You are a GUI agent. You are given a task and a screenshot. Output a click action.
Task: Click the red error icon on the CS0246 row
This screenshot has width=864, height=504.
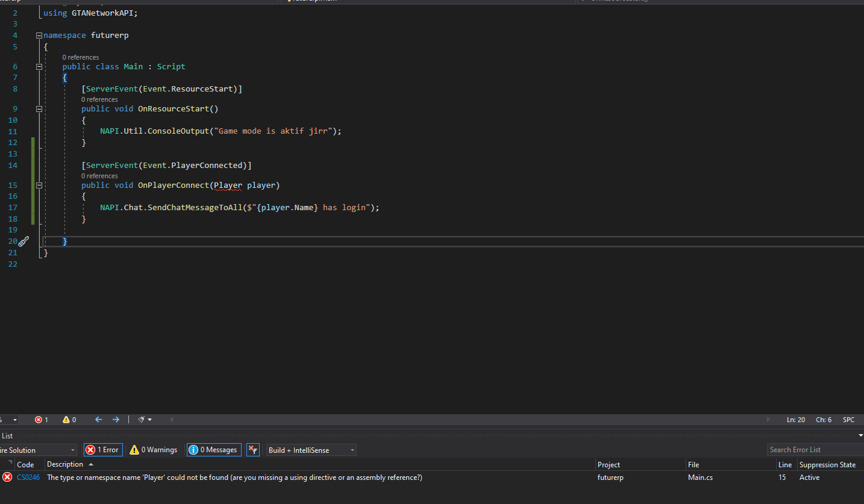click(x=7, y=477)
